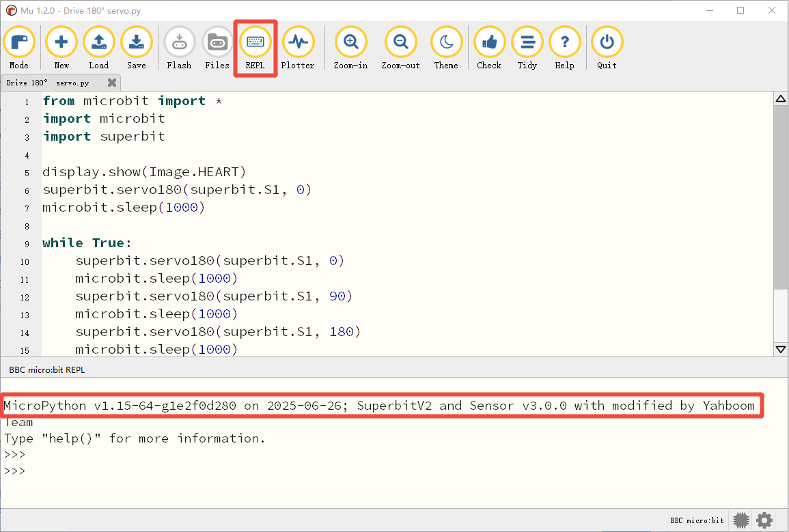Open Help documentation
This screenshot has width=789, height=532.
tap(564, 48)
